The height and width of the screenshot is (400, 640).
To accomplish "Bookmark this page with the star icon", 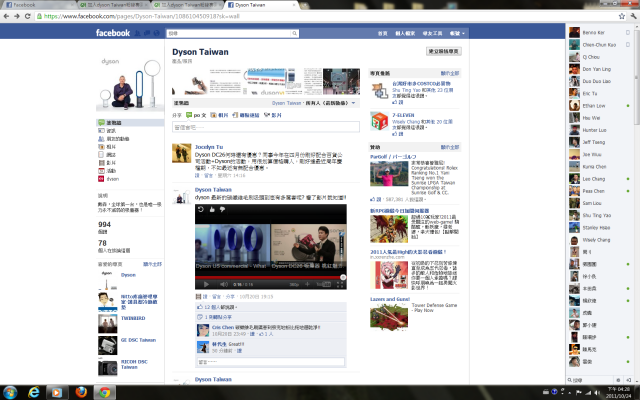I will point(622,16).
